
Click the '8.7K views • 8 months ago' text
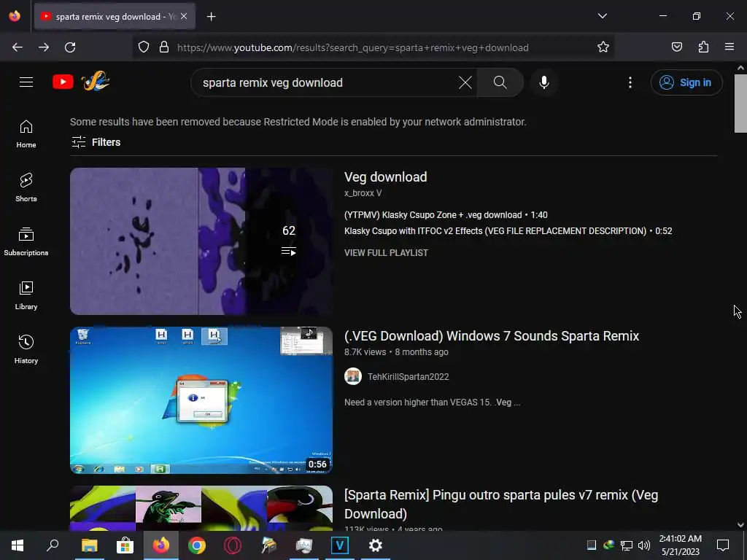tap(396, 352)
